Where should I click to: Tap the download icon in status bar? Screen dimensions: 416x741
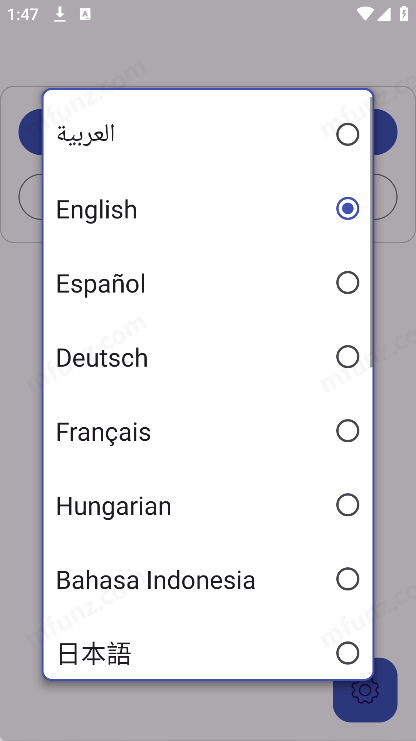(60, 14)
